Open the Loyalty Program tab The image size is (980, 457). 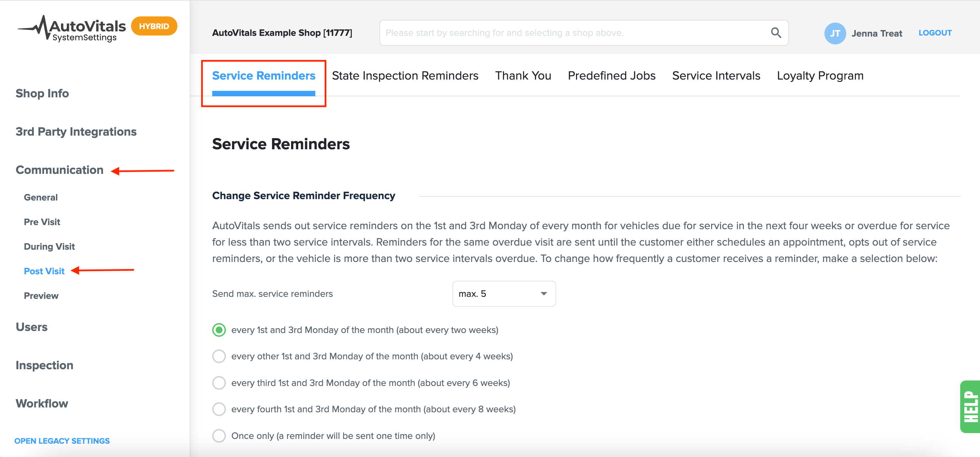(x=820, y=75)
